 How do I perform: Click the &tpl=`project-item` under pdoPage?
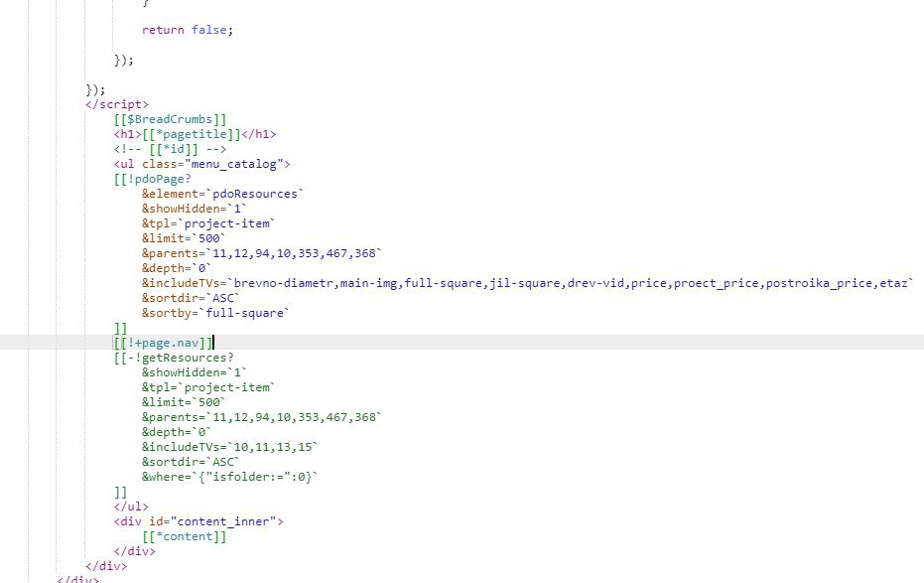tap(208, 224)
